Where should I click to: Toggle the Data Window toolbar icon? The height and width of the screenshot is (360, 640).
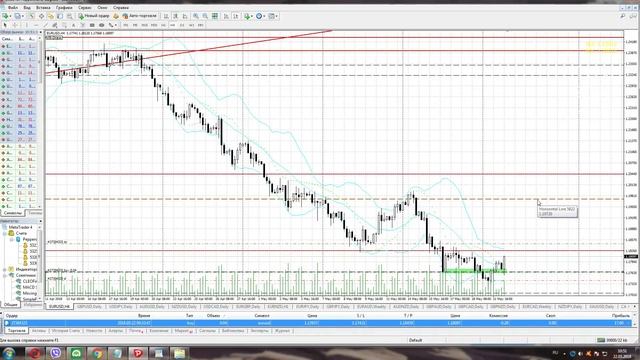pos(42,16)
